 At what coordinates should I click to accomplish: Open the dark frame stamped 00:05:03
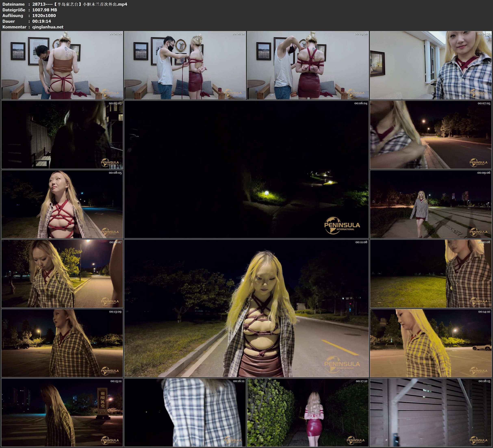coord(62,135)
